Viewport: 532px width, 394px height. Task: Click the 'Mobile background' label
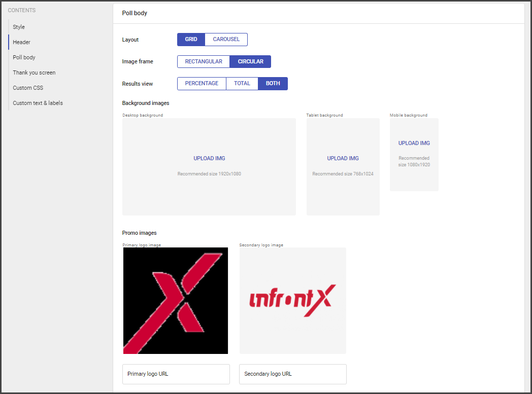tap(409, 115)
